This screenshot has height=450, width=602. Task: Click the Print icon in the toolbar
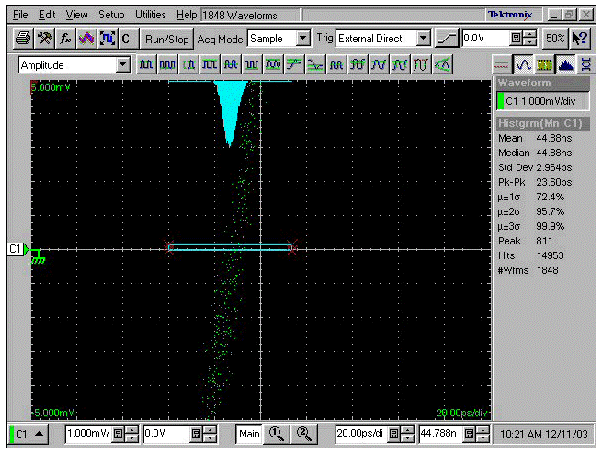[x=23, y=38]
